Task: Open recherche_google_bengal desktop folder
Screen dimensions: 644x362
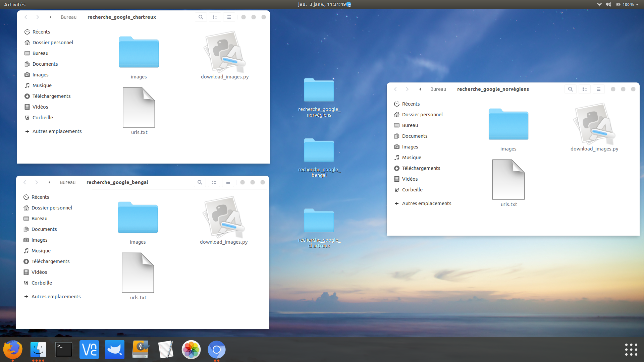Action: coord(319,152)
